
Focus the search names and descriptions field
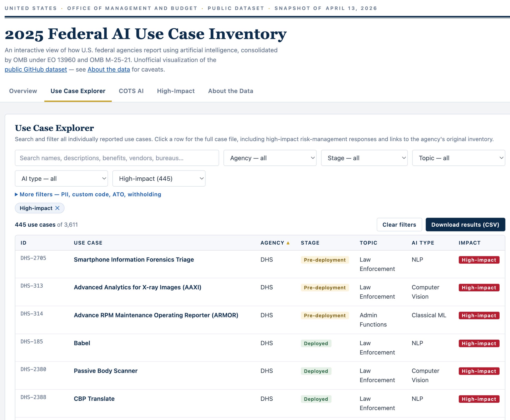[117, 158]
